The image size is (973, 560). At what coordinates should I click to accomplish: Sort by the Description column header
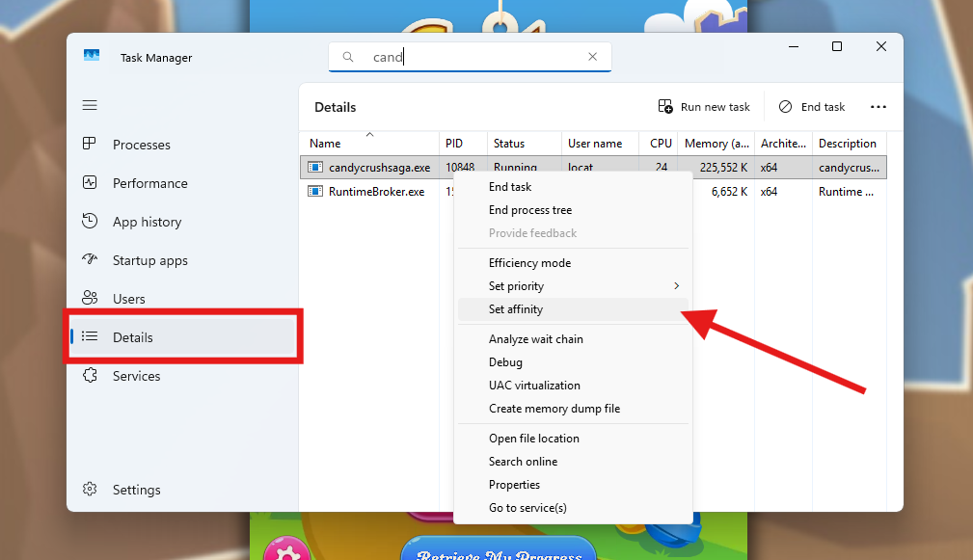[x=849, y=144]
